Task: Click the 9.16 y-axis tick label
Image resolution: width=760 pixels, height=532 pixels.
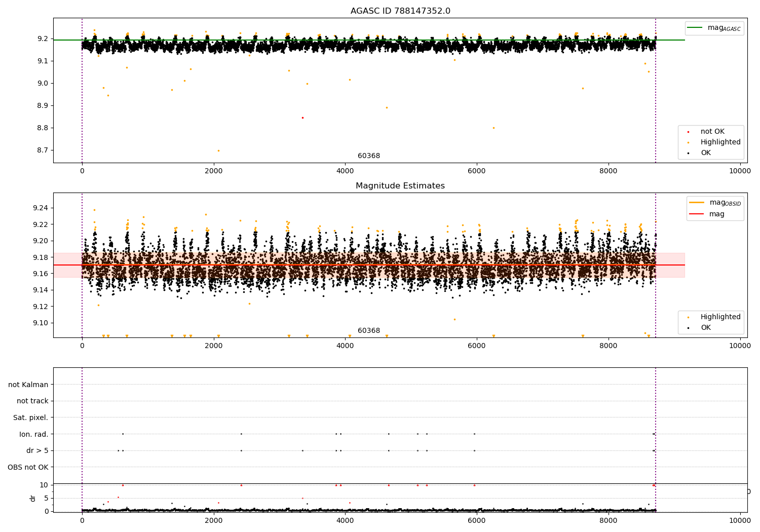Action: [41, 274]
